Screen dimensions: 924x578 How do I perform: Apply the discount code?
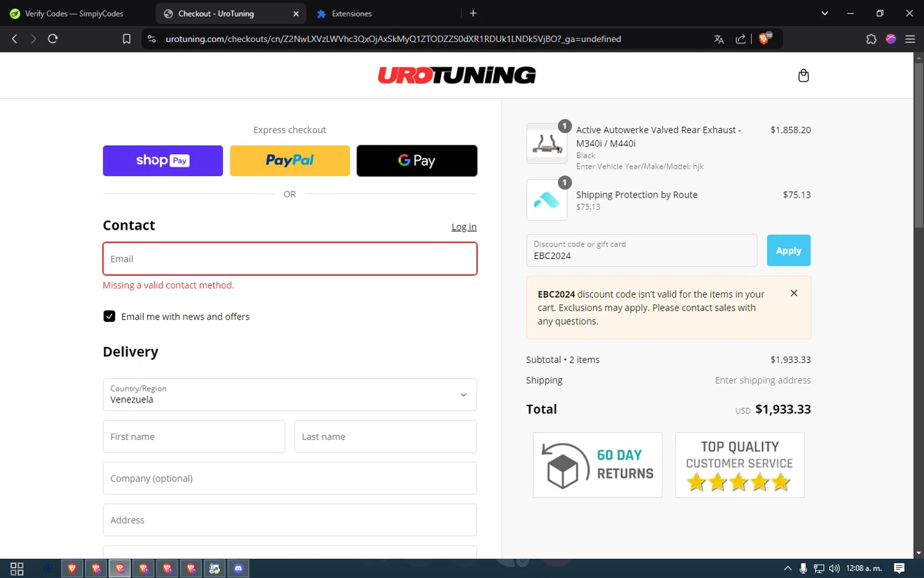[x=788, y=250]
